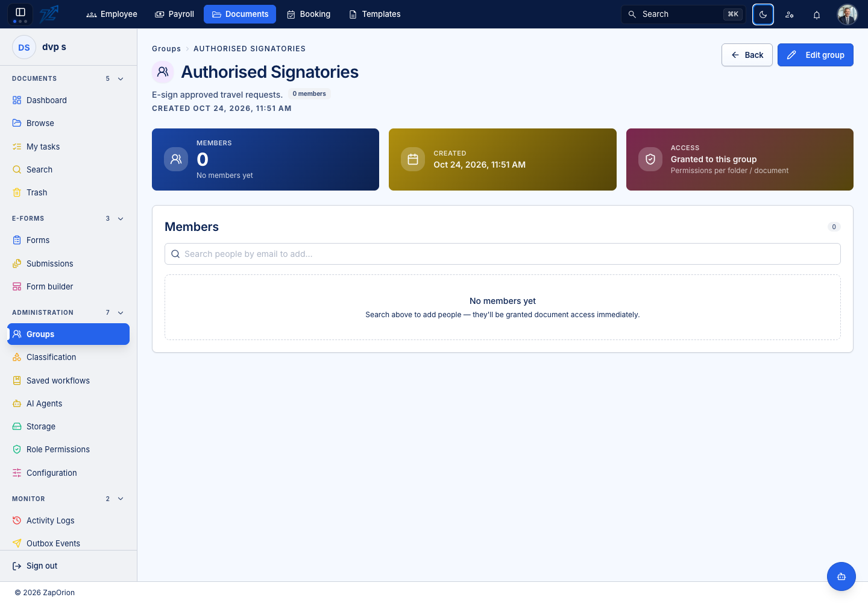Open the Templates tab
Screen dimensions: 868x603
pyautogui.click(x=375, y=14)
